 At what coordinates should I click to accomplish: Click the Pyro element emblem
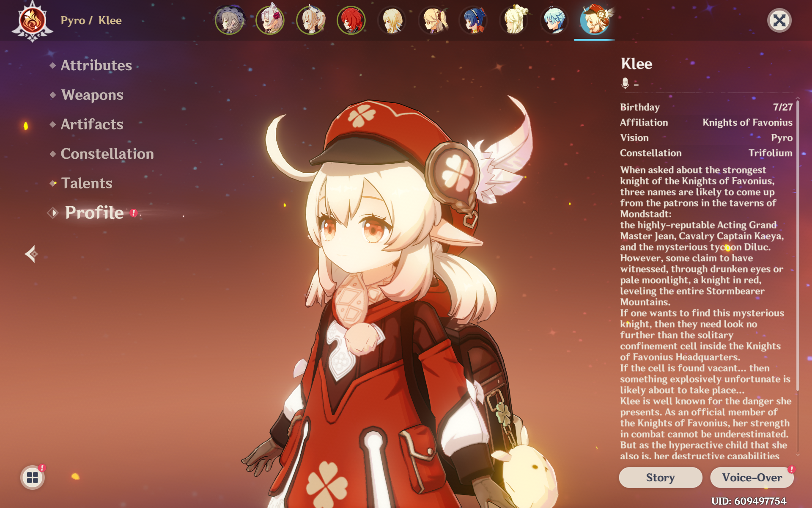click(x=33, y=21)
